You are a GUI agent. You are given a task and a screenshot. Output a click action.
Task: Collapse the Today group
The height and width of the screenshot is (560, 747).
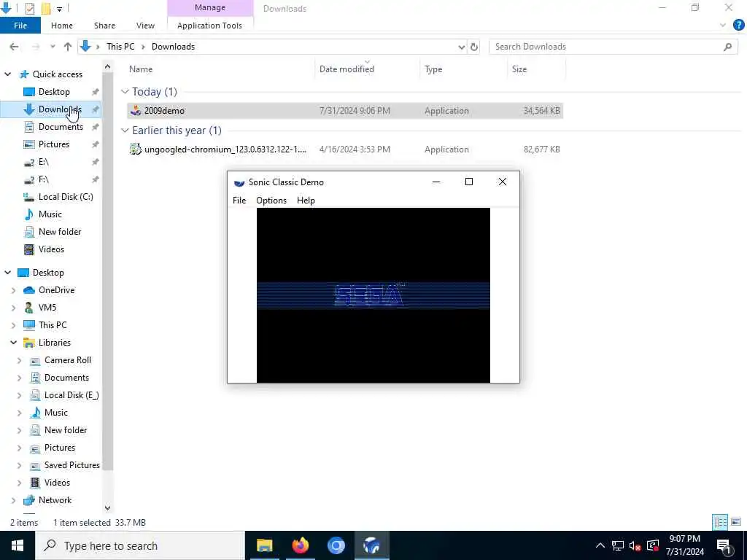[x=125, y=91]
